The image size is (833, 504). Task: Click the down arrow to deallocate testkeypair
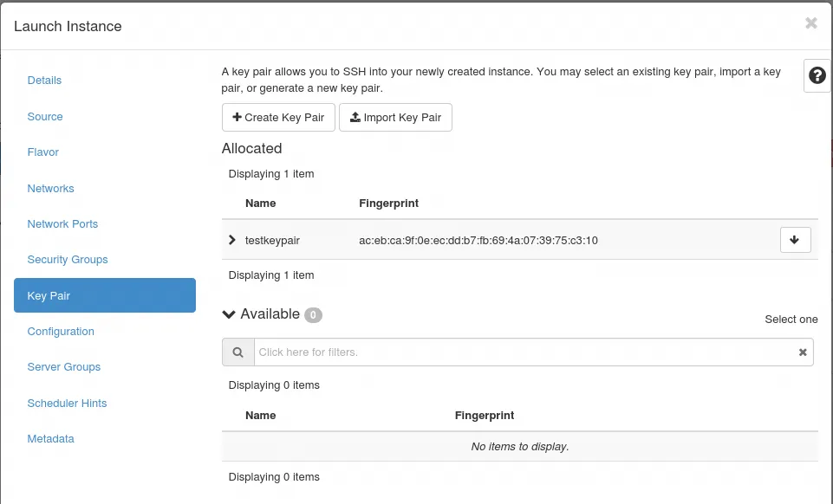click(x=795, y=240)
